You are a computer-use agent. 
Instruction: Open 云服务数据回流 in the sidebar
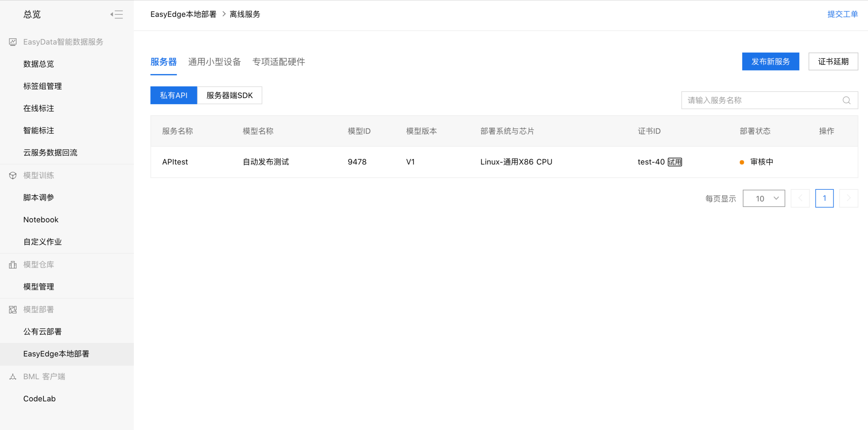coord(50,153)
